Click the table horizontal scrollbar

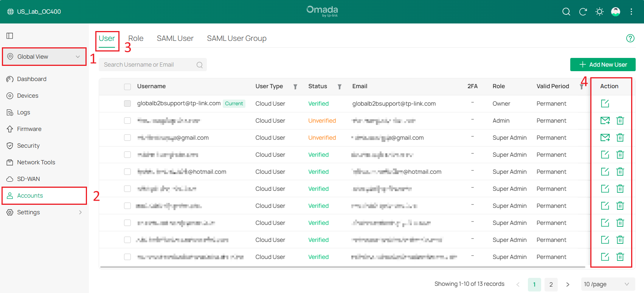(x=343, y=267)
